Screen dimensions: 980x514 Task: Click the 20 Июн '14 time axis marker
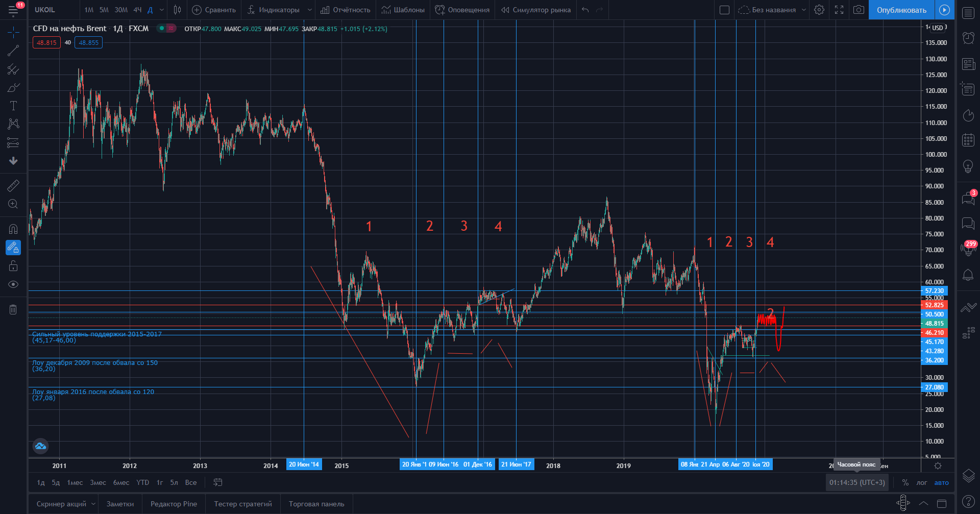(304, 464)
